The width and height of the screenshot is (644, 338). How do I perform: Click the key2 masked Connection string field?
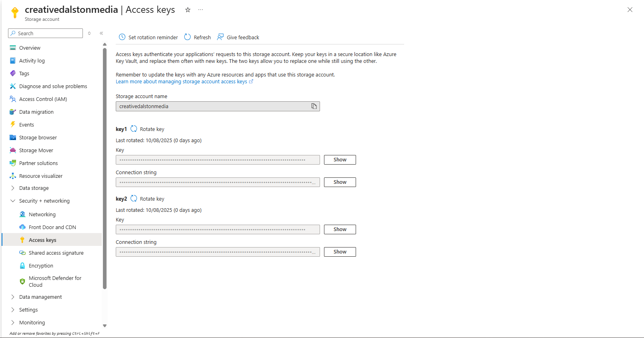tap(218, 252)
